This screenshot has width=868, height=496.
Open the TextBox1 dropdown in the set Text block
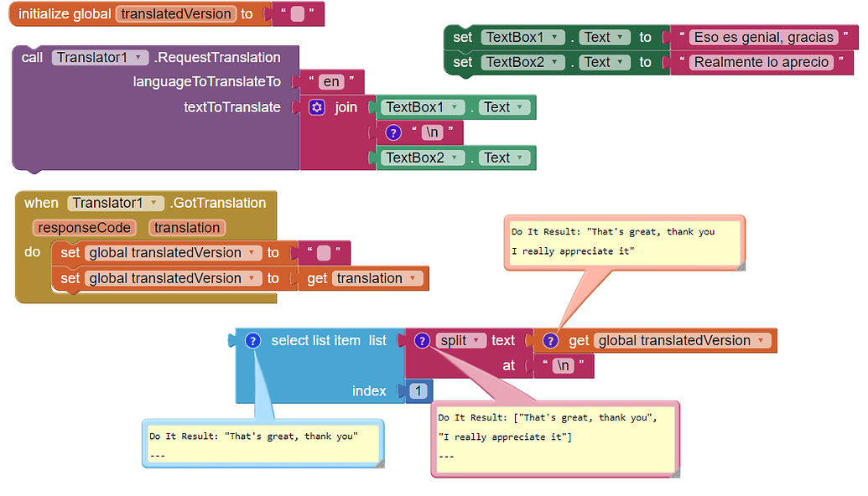[518, 37]
